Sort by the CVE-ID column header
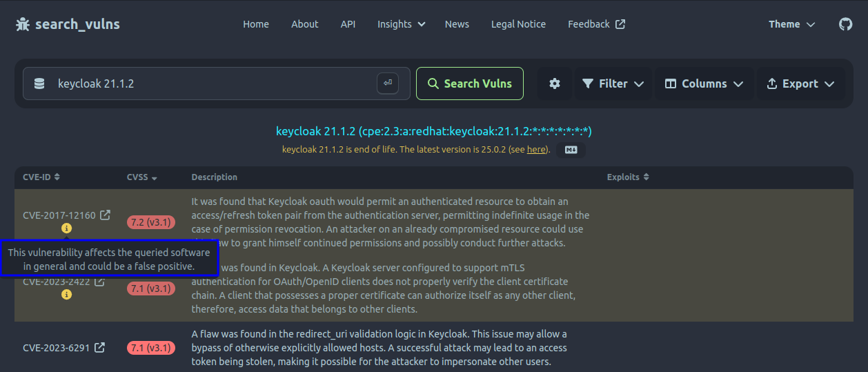 click(41, 177)
